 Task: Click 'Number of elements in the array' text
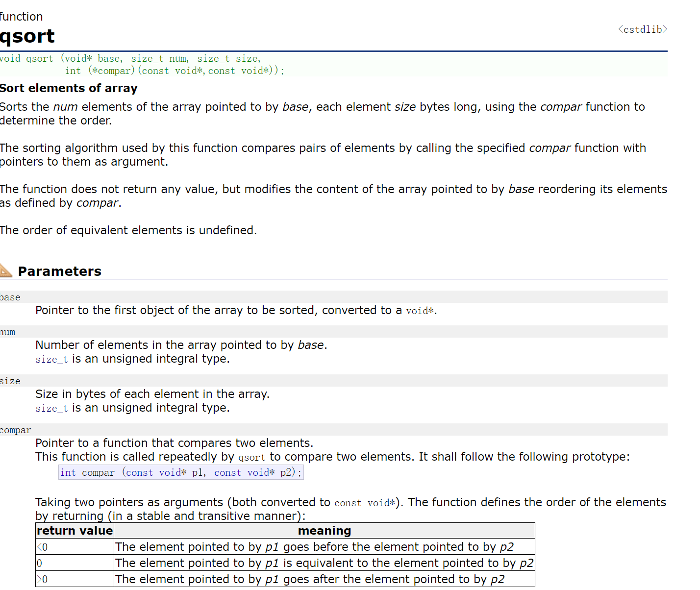tap(181, 345)
